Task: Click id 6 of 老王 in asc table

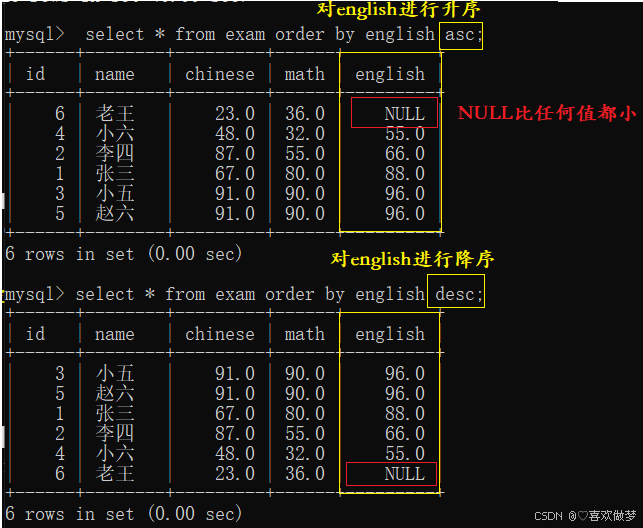Action: pyautogui.click(x=60, y=114)
